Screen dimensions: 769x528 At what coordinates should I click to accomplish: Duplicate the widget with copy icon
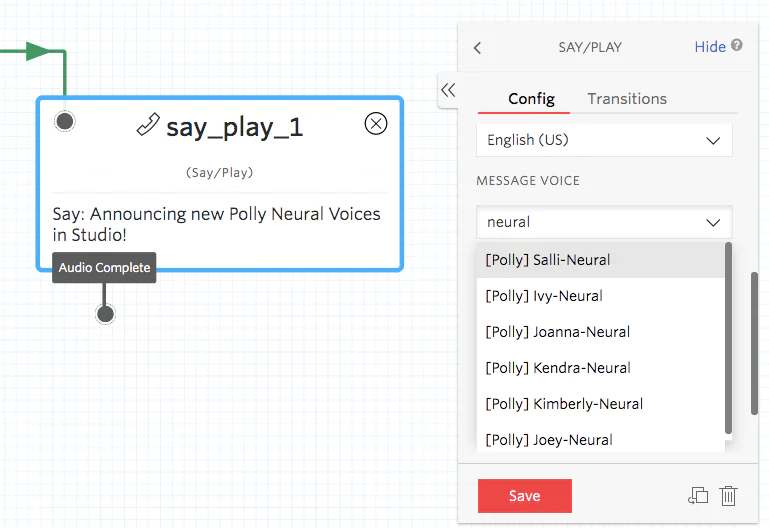698,496
